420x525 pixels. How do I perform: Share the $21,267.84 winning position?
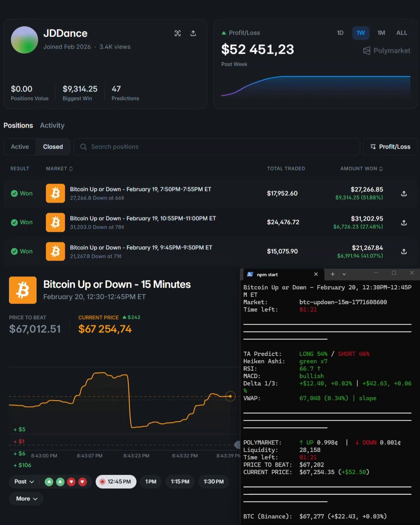pyautogui.click(x=404, y=252)
